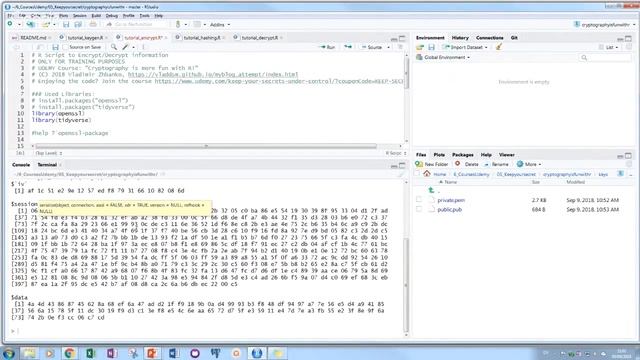The width and height of the screenshot is (640, 360).
Task: Switch to the History tab
Action: [x=460, y=38]
